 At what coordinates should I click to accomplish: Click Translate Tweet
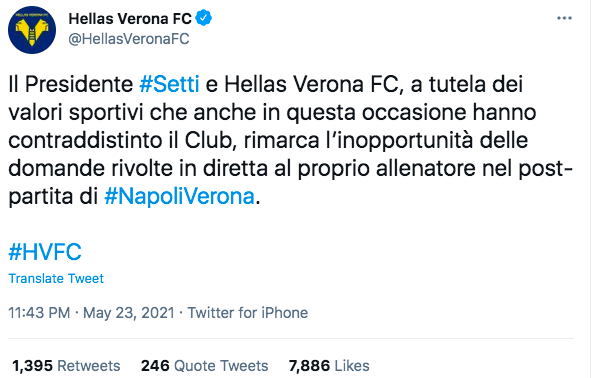[56, 279]
